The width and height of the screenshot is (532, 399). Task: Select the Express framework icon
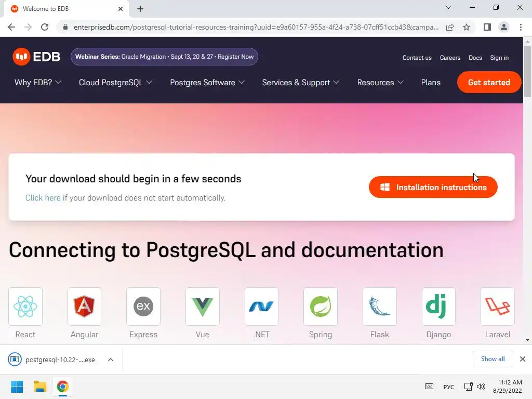(x=143, y=307)
